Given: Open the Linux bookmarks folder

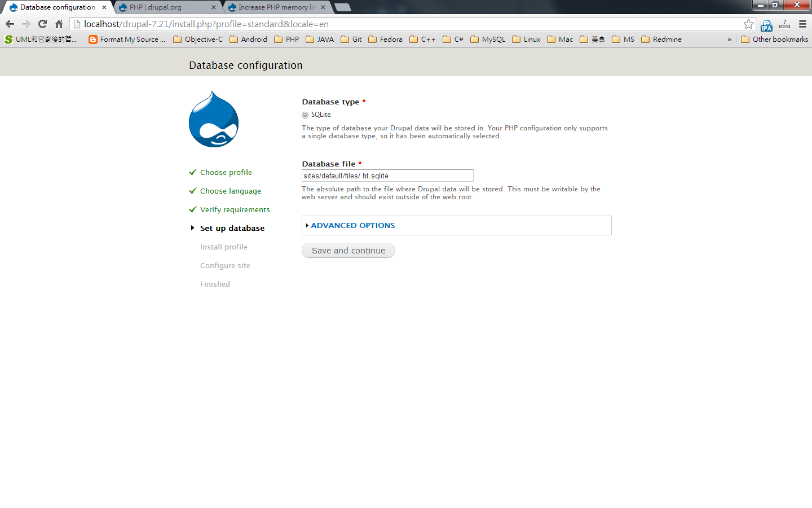Looking at the screenshot, I should pos(526,39).
